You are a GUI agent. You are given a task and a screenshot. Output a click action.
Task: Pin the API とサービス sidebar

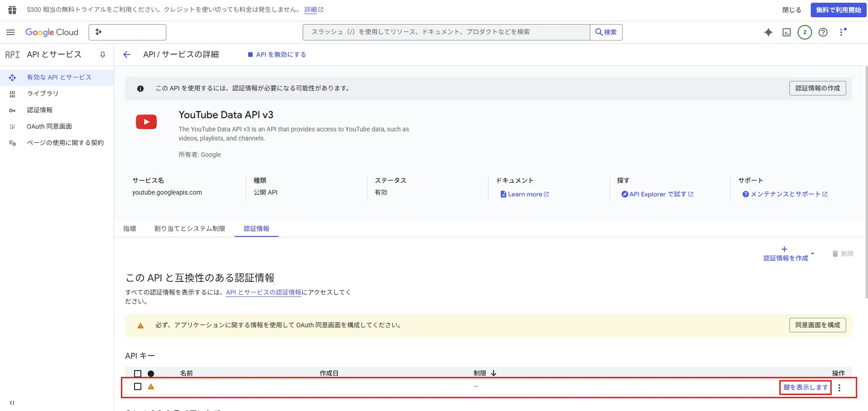[103, 55]
